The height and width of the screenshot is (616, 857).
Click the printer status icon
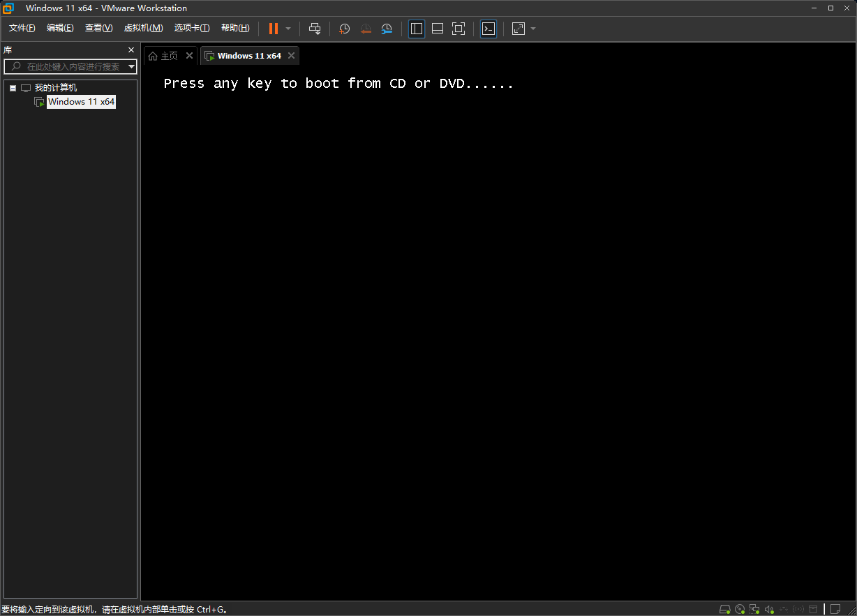(813, 609)
